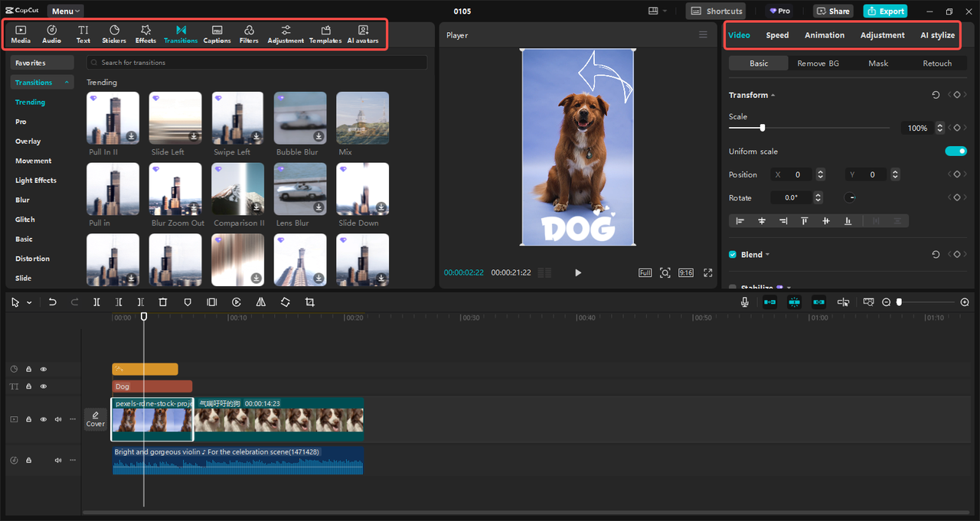This screenshot has height=521, width=980.
Task: Click the Undo arrow in timeline toolbar
Action: pyautogui.click(x=53, y=302)
